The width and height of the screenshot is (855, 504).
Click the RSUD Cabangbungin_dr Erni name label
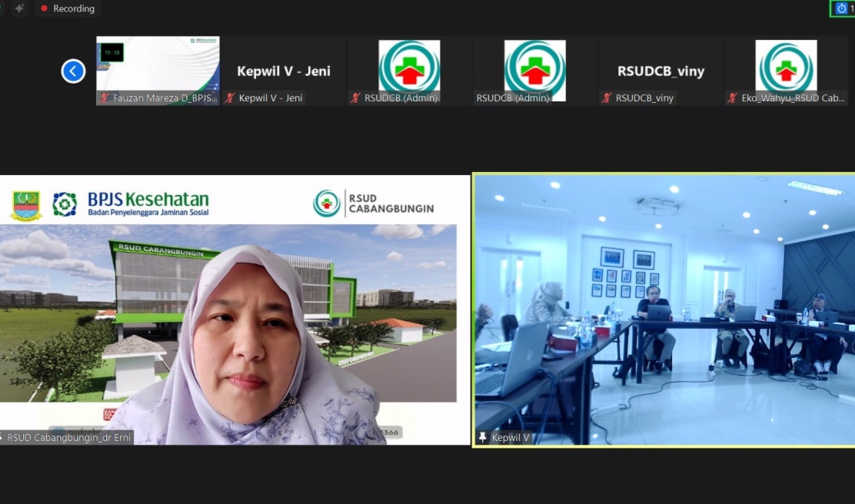69,438
